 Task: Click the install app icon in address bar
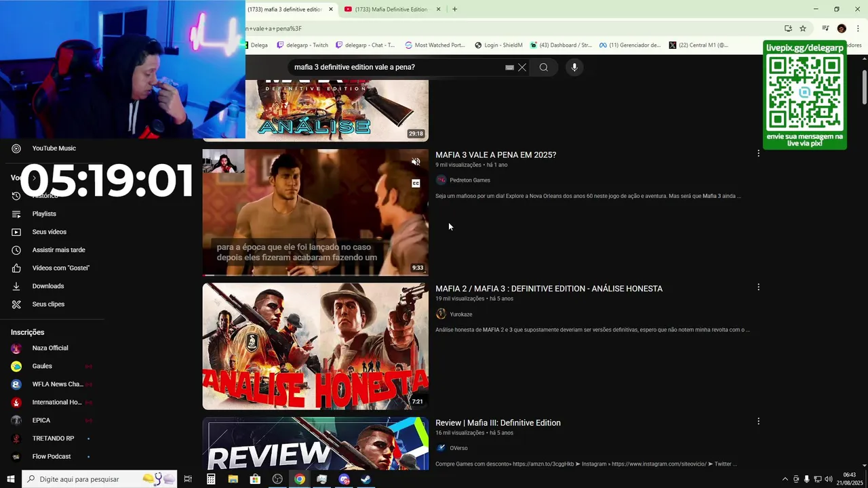coord(788,28)
